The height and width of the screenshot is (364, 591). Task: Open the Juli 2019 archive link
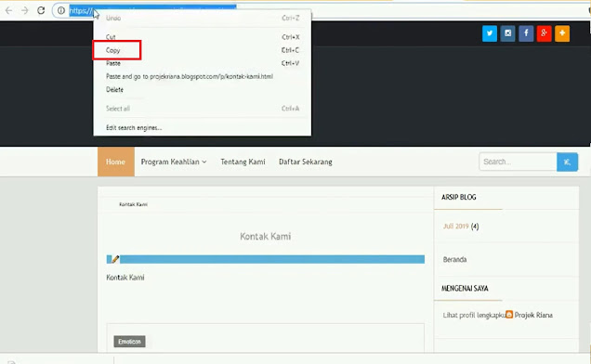pos(455,226)
